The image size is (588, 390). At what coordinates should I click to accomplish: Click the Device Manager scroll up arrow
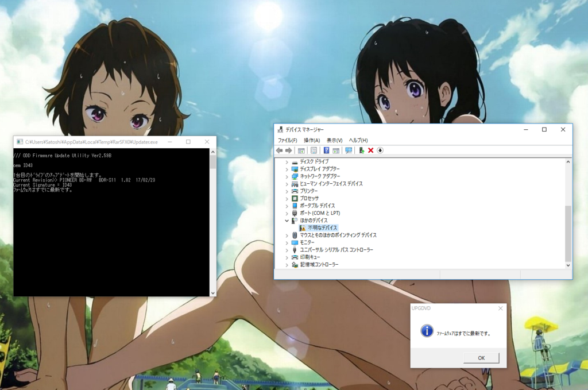pyautogui.click(x=568, y=162)
